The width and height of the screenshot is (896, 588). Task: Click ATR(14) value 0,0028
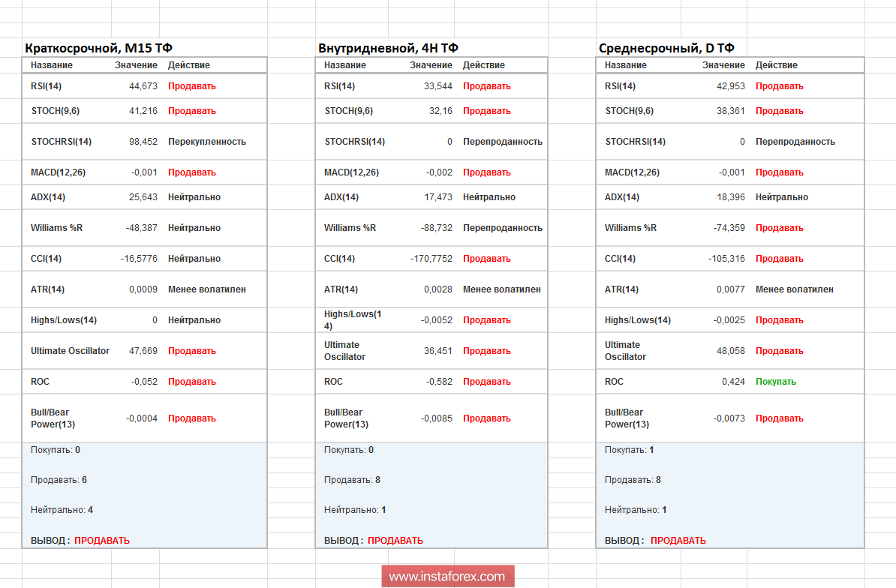[437, 289]
